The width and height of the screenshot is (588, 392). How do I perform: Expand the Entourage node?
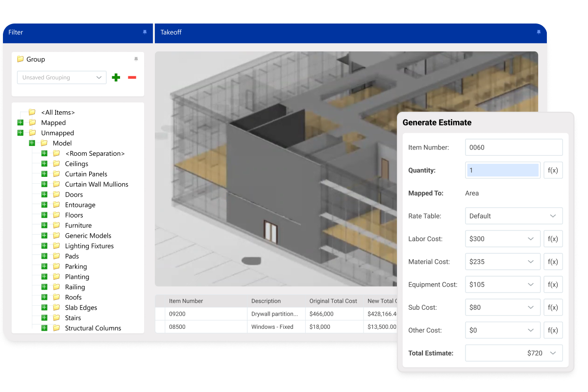click(x=44, y=205)
